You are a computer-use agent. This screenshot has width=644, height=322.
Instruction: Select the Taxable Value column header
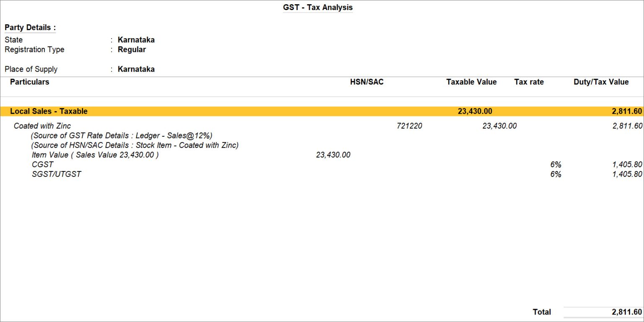[471, 82]
